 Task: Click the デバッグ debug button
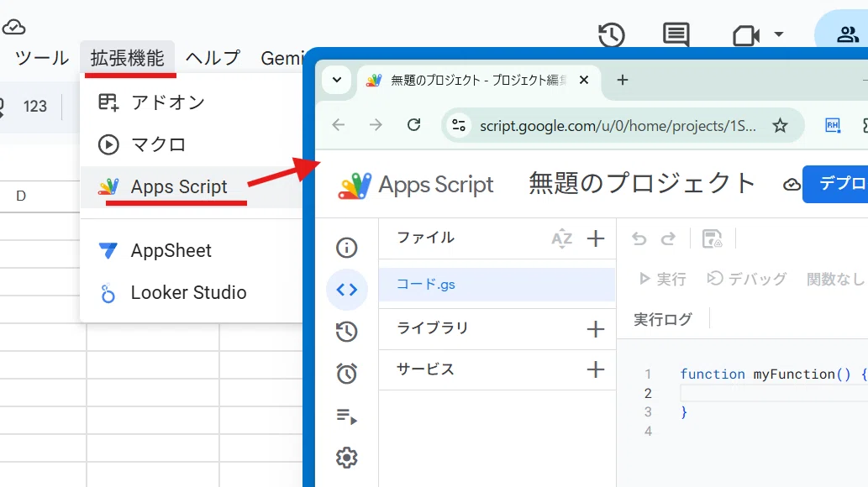coord(747,279)
